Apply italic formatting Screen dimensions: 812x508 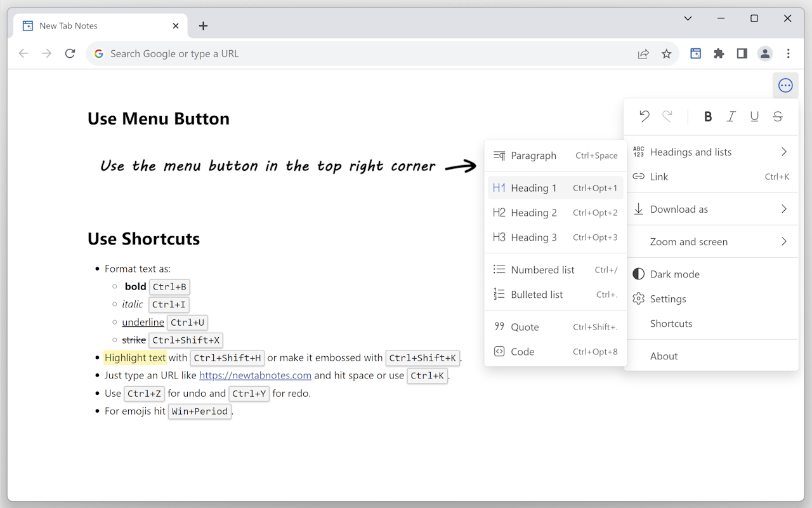click(731, 116)
